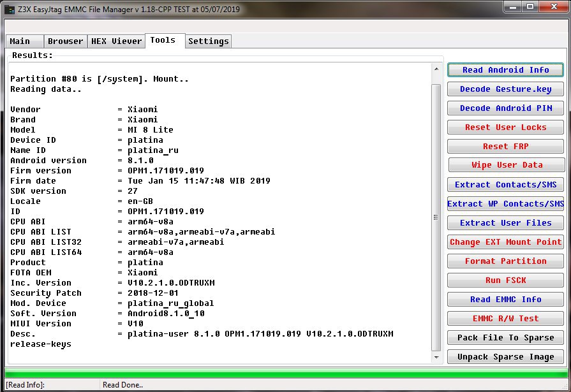The height and width of the screenshot is (392, 571).
Task: Click the Firm date value 'Tue Jan 15 11:47:48 WIB 2019'
Action: 199,181
